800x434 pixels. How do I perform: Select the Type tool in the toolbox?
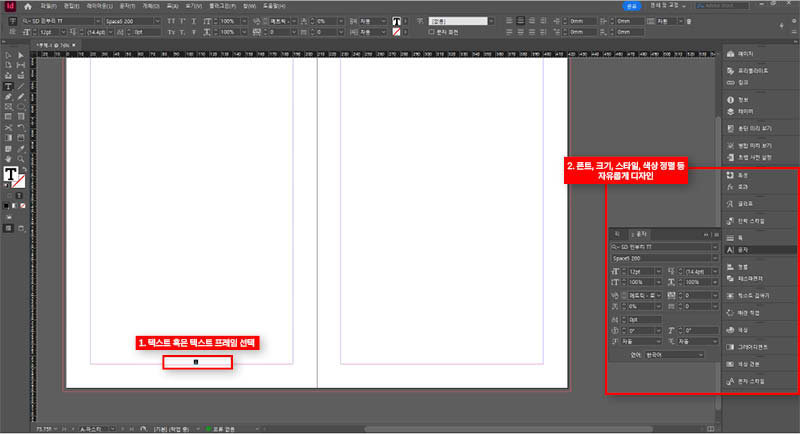9,86
